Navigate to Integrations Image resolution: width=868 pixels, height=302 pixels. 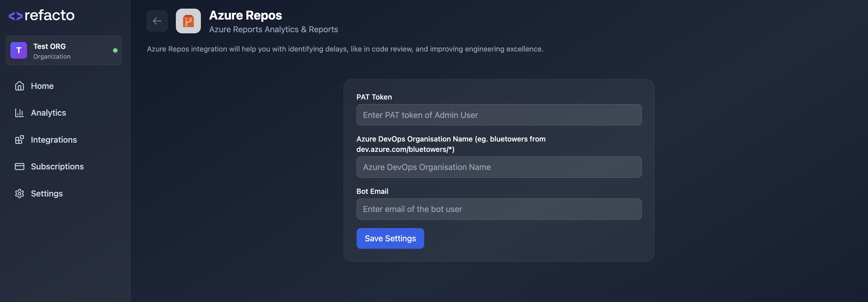[54, 139]
